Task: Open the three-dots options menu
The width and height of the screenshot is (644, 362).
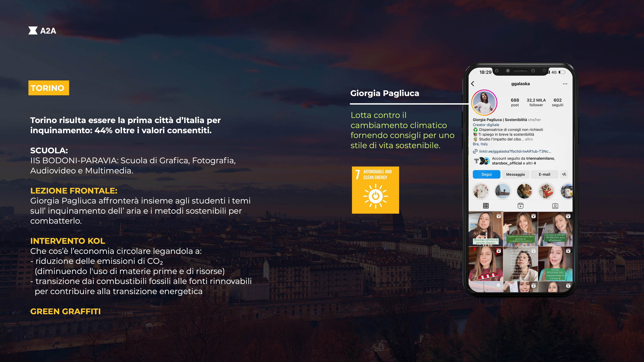Action: (565, 84)
